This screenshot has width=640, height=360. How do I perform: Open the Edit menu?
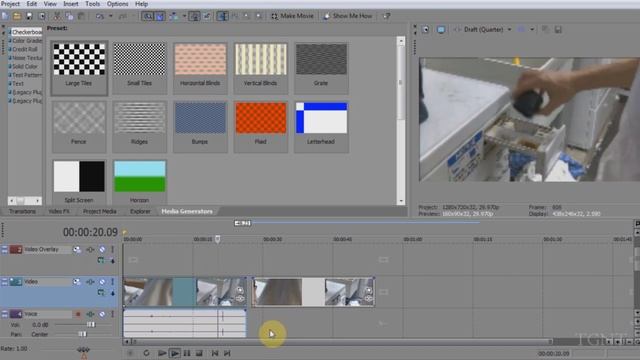point(31,4)
